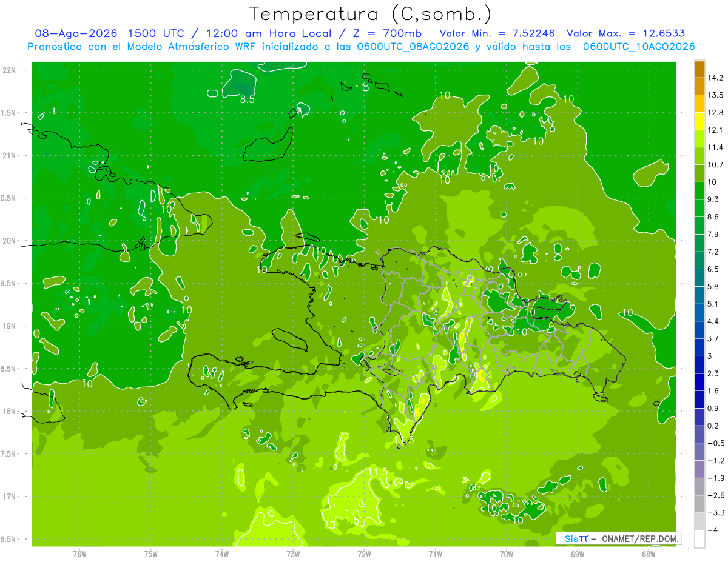Click the colorbar segment between 12.1 and 11.4

[699, 138]
